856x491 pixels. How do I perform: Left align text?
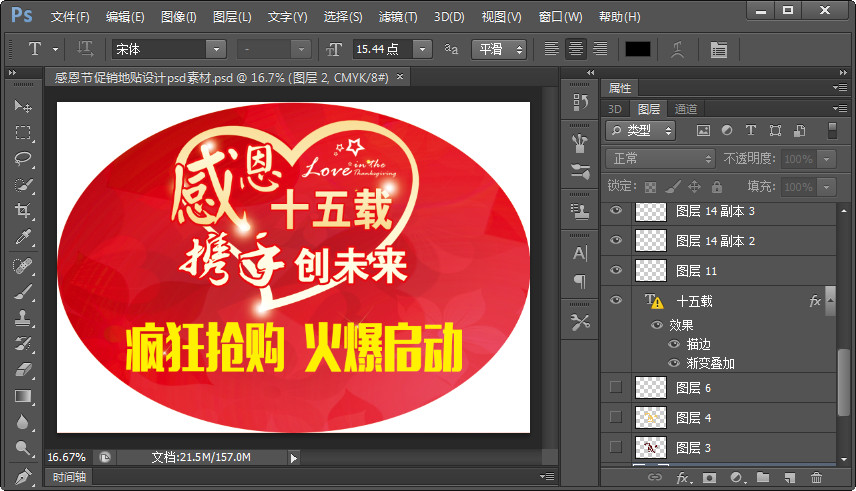coord(551,49)
